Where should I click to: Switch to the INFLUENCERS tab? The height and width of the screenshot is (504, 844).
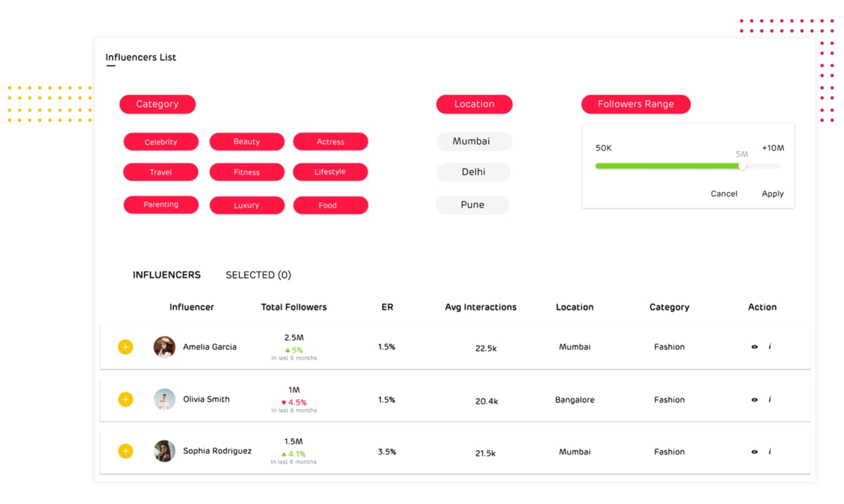point(166,275)
